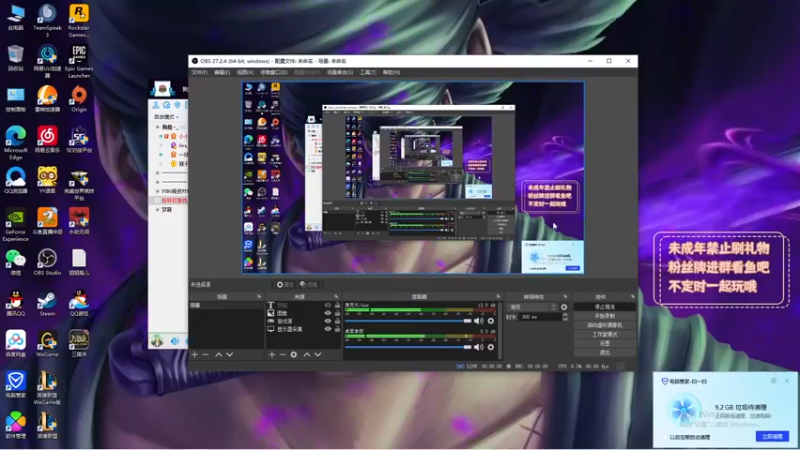Click the transition duration 300 ms field
This screenshot has height=450, width=800.
tap(539, 317)
